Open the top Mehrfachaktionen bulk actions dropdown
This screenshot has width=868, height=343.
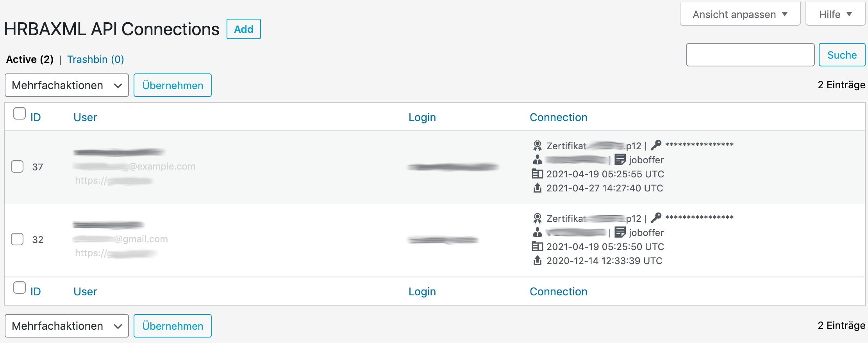67,85
